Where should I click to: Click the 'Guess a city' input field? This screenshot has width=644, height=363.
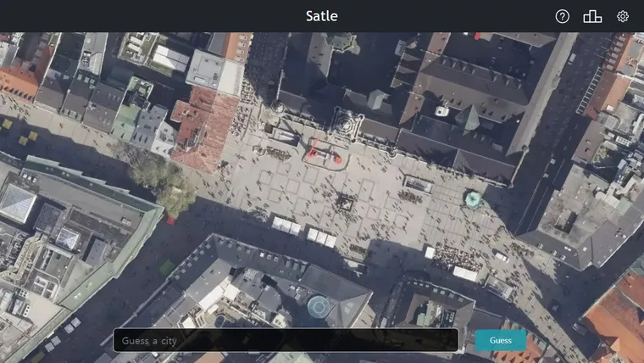pos(286,340)
